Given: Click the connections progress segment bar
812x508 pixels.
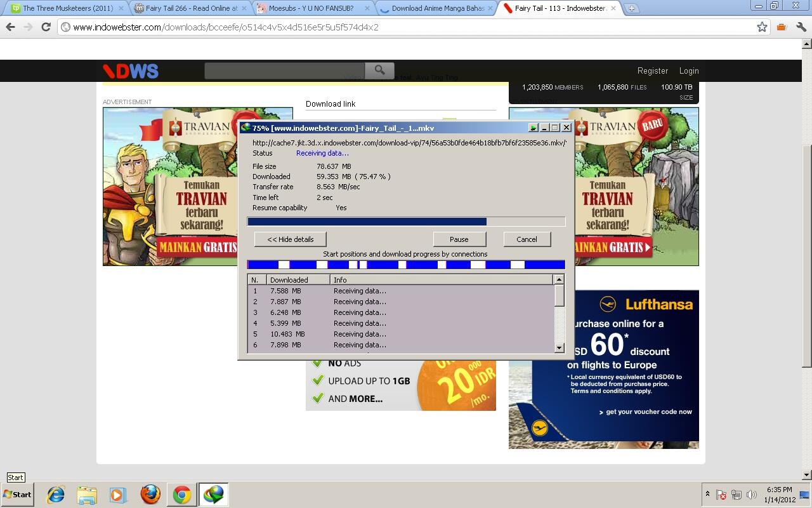Looking at the screenshot, I should (406, 265).
